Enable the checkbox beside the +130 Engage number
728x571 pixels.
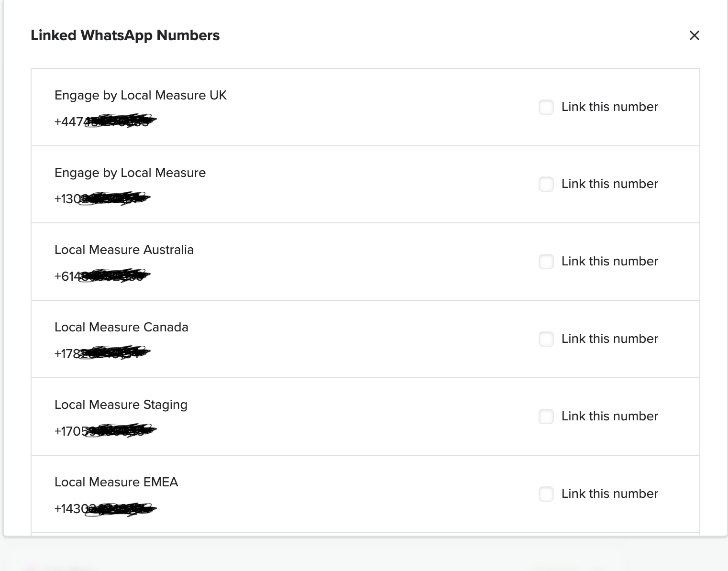click(546, 184)
